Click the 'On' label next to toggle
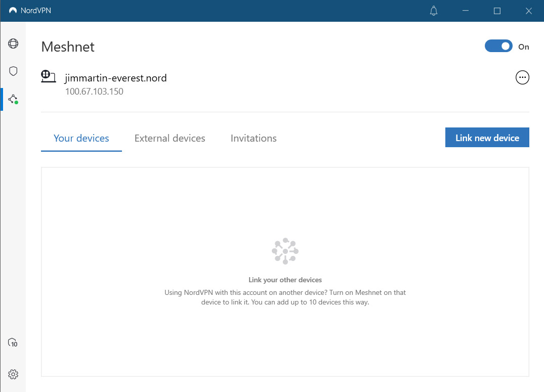Image resolution: width=544 pixels, height=392 pixels. [x=524, y=47]
